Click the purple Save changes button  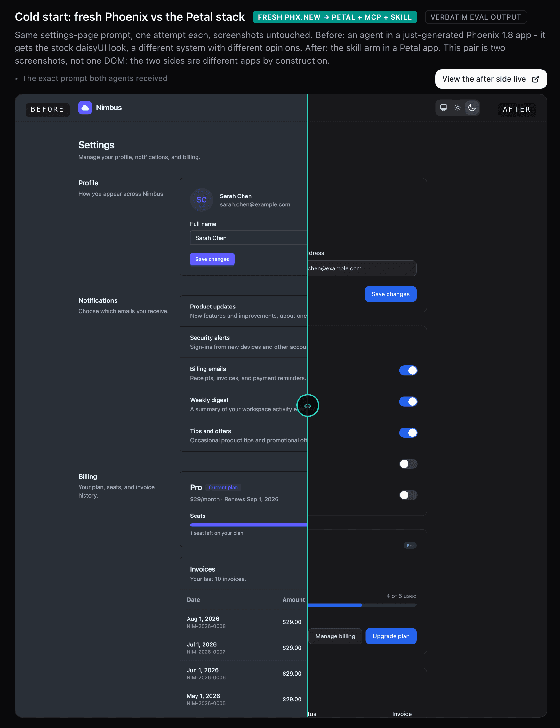(x=212, y=259)
